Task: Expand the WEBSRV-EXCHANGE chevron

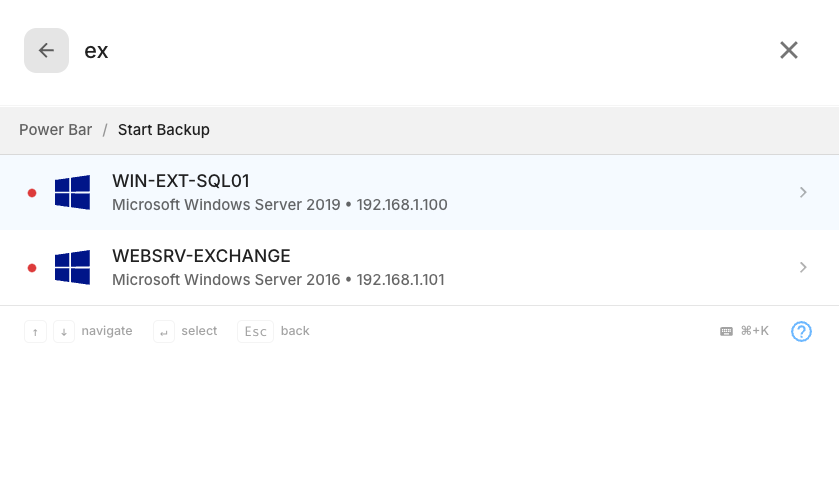Action: tap(803, 267)
